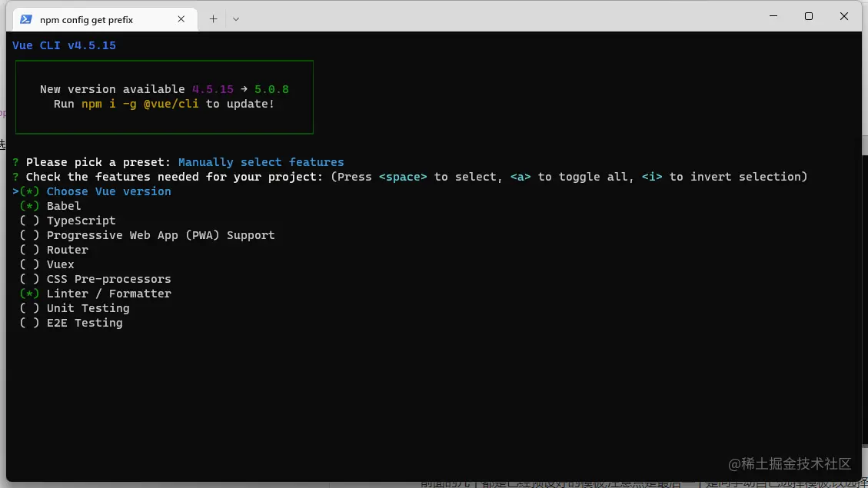The width and height of the screenshot is (868, 488).
Task: Toggle the Choose Vue version checkbox
Action: click(29, 191)
